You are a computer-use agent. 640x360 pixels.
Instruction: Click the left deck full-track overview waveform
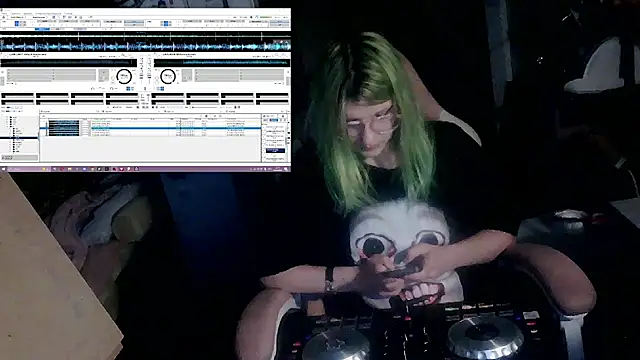click(x=69, y=62)
